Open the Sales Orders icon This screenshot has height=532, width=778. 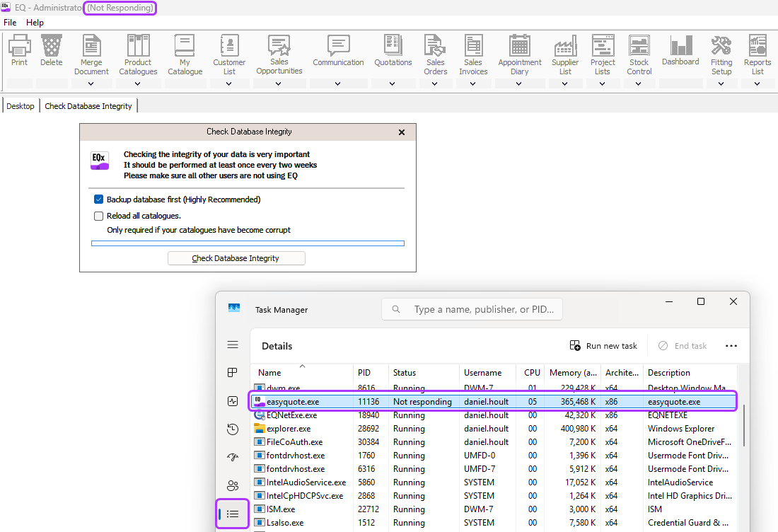[435, 45]
